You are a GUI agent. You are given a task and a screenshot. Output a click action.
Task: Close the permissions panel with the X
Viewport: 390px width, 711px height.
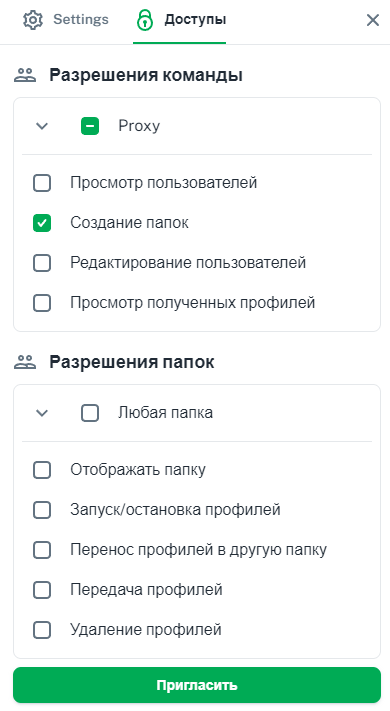(373, 20)
